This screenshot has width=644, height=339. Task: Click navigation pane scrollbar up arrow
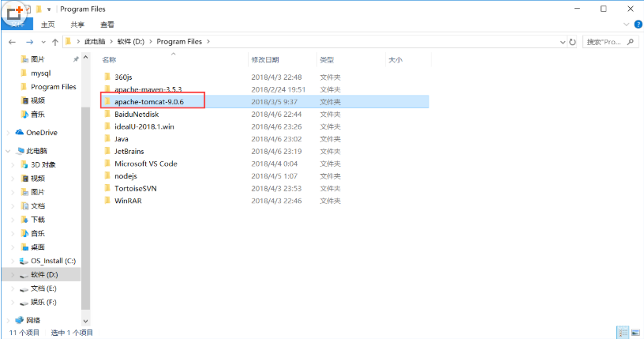pyautogui.click(x=85, y=58)
